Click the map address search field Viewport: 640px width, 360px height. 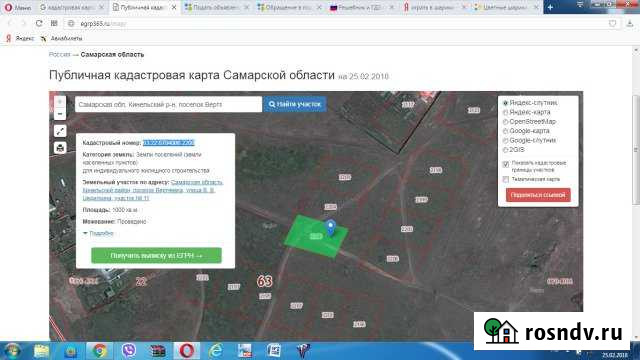click(168, 104)
